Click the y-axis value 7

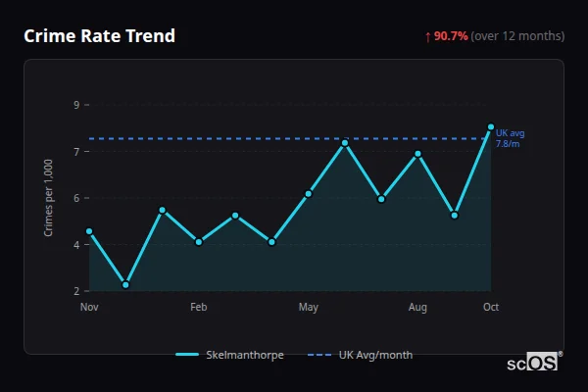point(76,152)
